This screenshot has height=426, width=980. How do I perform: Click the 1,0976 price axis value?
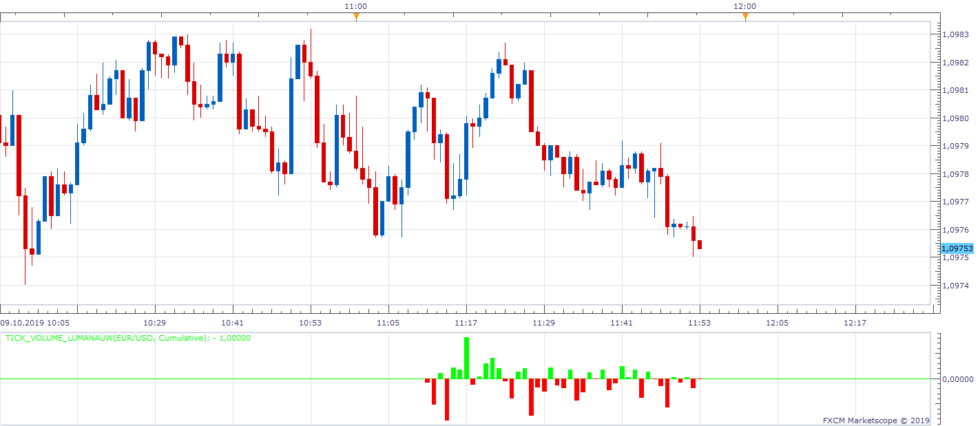coord(957,230)
